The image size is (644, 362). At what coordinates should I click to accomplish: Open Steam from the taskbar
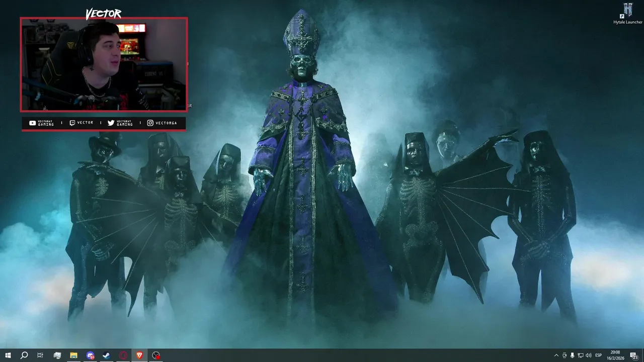[x=107, y=355]
